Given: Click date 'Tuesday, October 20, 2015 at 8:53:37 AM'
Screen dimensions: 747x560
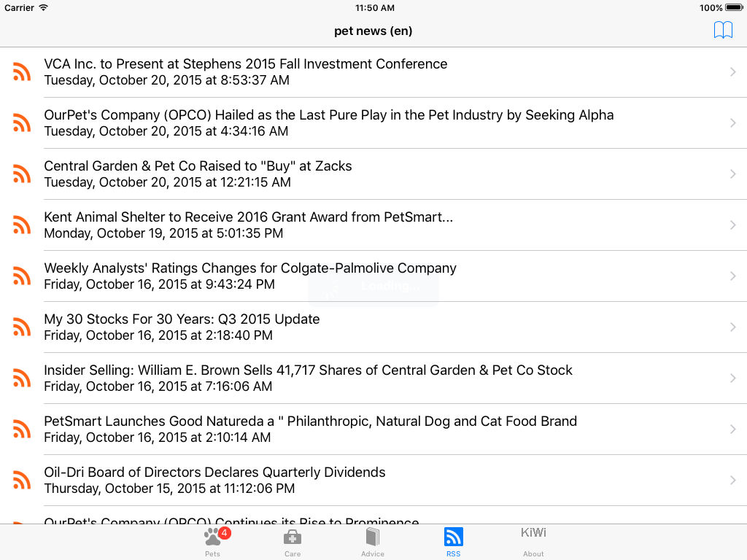Looking at the screenshot, I should [x=167, y=80].
